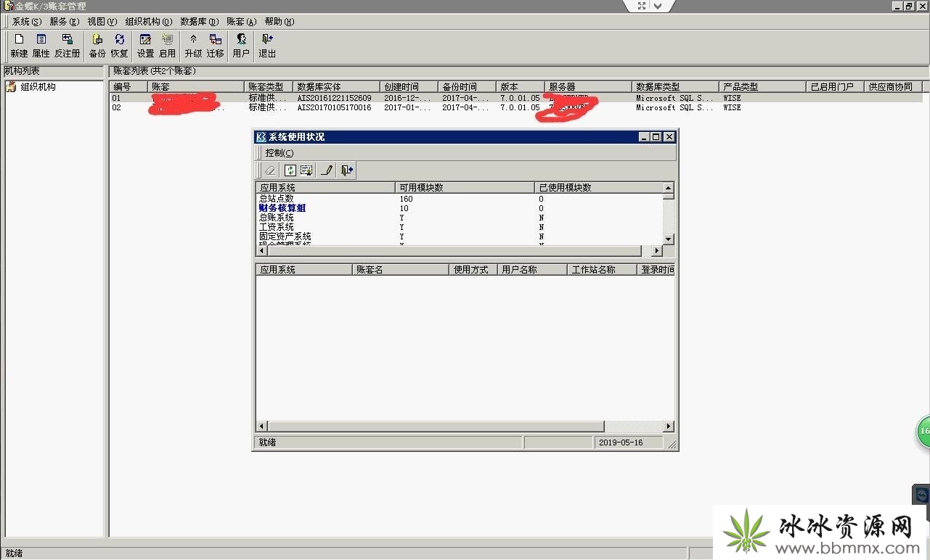
Task: Open 设置 (Settings) toolbar icon
Action: click(x=145, y=46)
